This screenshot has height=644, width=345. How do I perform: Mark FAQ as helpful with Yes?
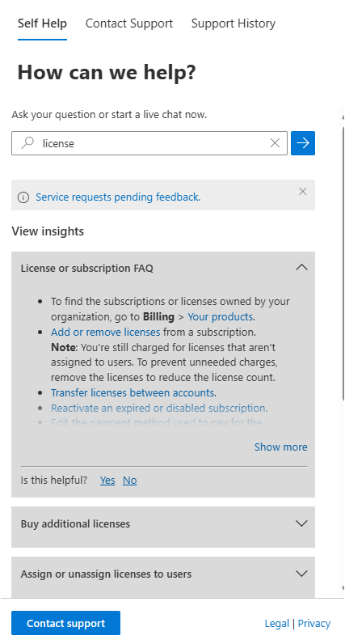click(107, 480)
